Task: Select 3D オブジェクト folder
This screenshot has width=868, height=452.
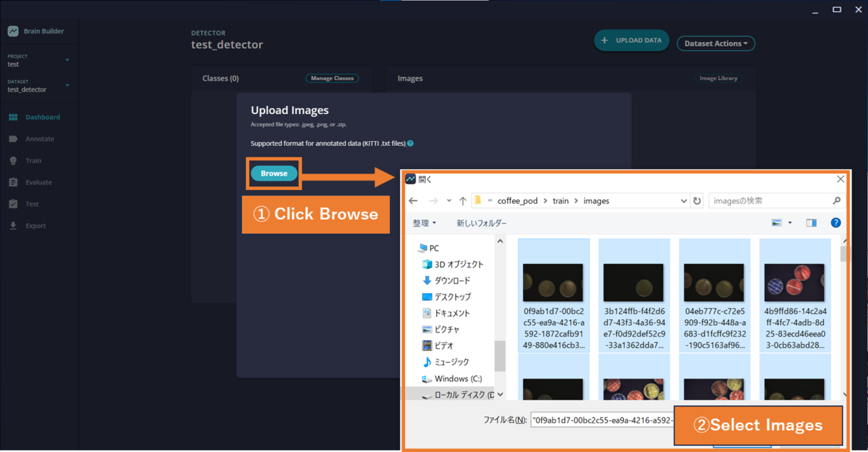Action: (x=453, y=265)
